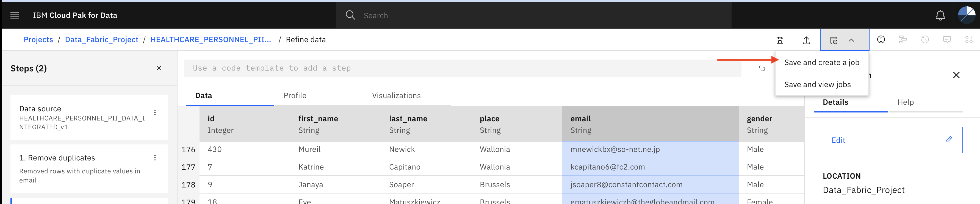Switch to the Visualizations tab
980x204 pixels.
tap(396, 96)
